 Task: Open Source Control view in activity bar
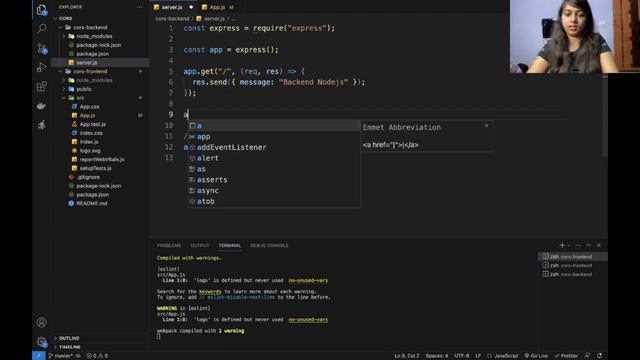(x=41, y=48)
